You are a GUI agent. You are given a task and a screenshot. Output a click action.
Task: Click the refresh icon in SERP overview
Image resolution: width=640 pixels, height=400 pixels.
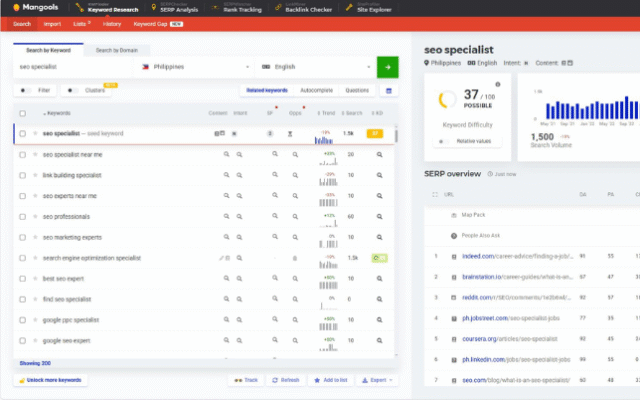(488, 174)
